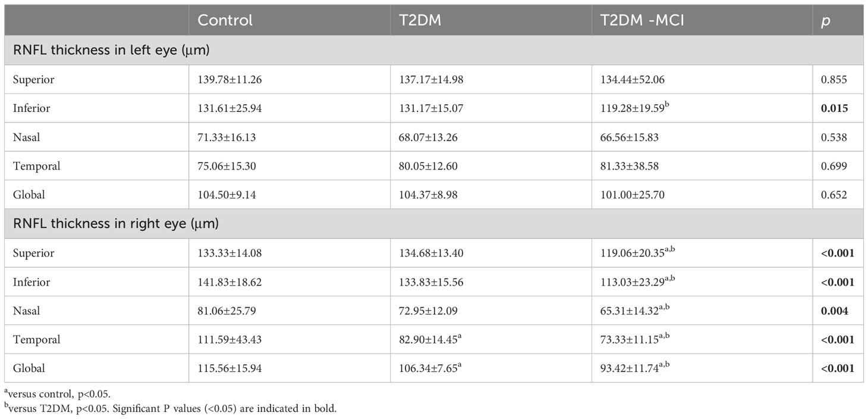
Task: Click the bold p value 0.004
Action: coord(834,311)
